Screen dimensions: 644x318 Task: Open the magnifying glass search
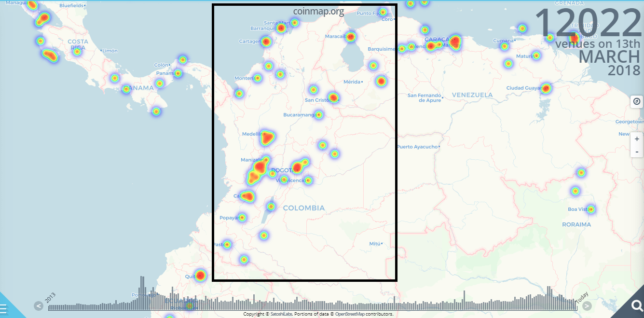(x=636, y=305)
